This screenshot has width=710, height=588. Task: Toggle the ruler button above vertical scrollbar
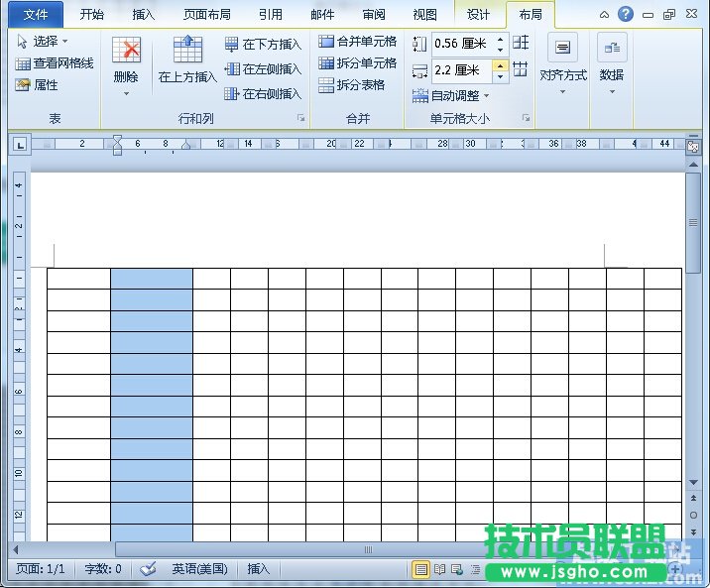(x=693, y=146)
